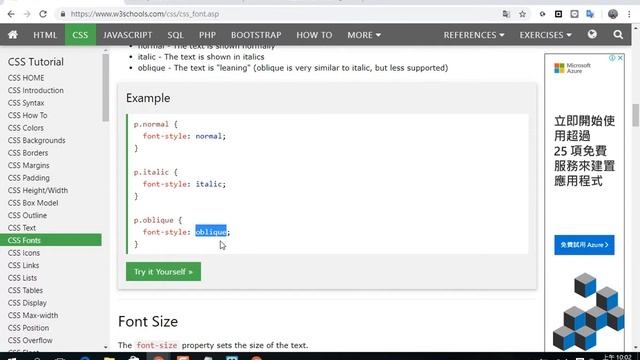640x360 pixels.
Task: Click the sidebar scrollbar thumb
Action: (x=106, y=88)
